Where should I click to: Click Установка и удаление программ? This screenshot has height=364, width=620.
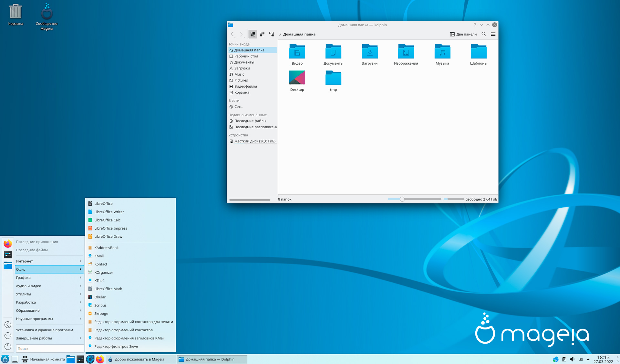pos(45,330)
